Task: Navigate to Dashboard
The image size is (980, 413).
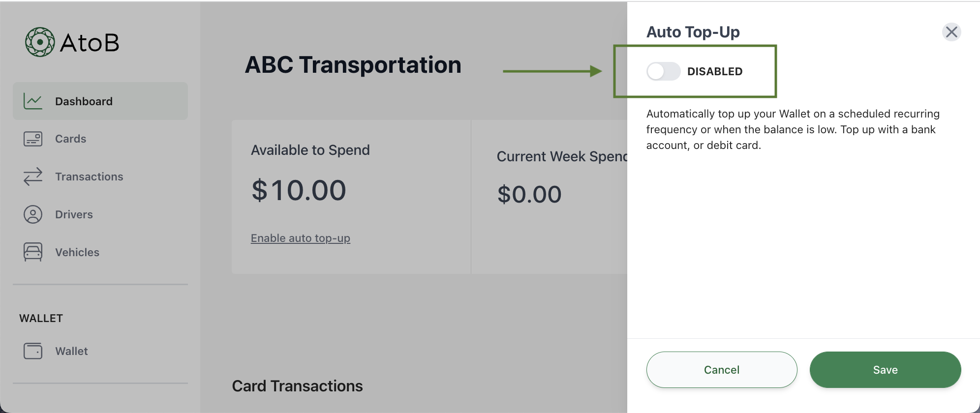Action: coord(84,101)
